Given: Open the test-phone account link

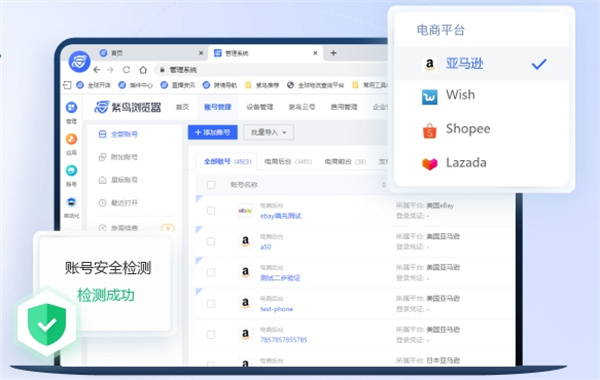Looking at the screenshot, I should pyautogui.click(x=276, y=309).
